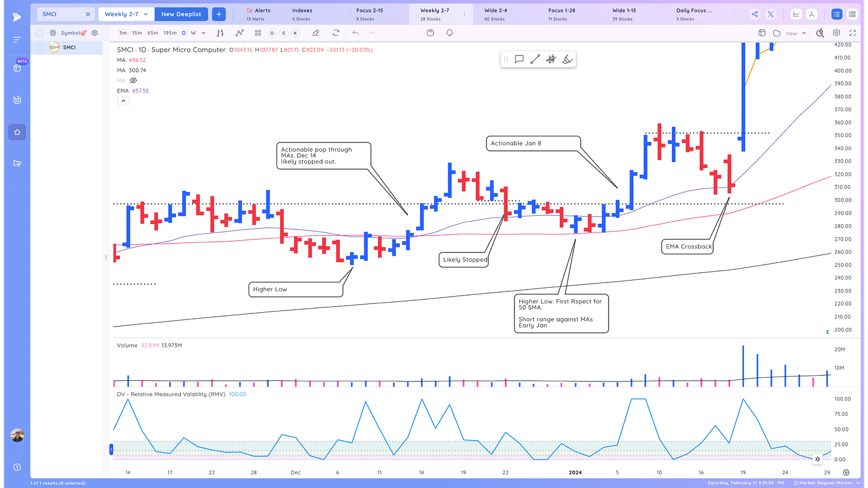The width and height of the screenshot is (868, 488).
Task: Click the undo arrow
Action: click(355, 33)
